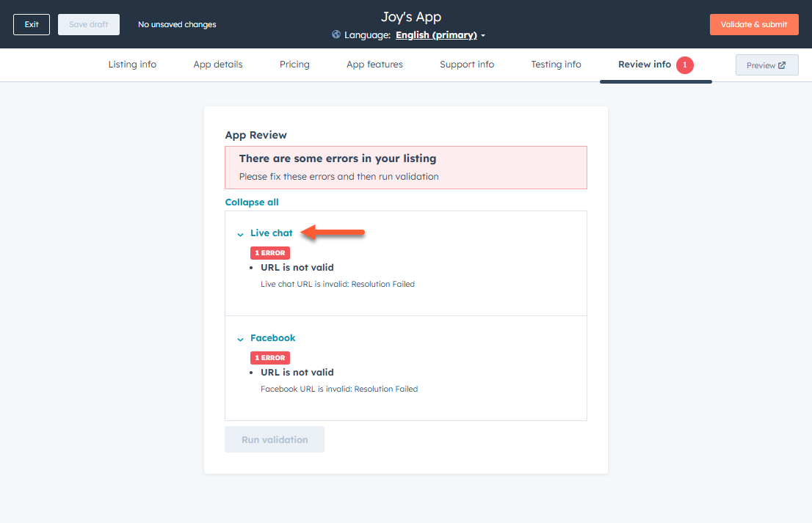This screenshot has height=523, width=812.
Task: Click Validate & submit
Action: tap(754, 24)
